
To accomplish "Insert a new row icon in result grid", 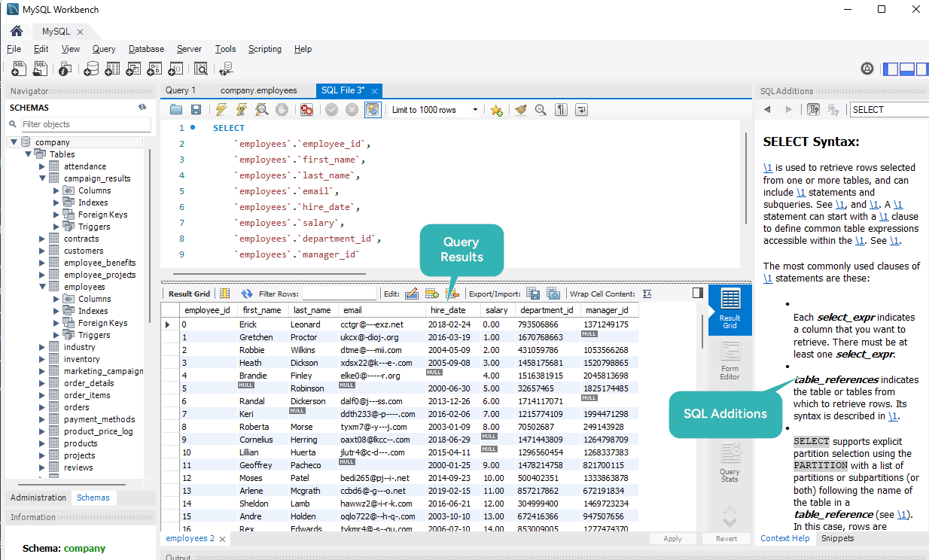I will pyautogui.click(x=432, y=294).
